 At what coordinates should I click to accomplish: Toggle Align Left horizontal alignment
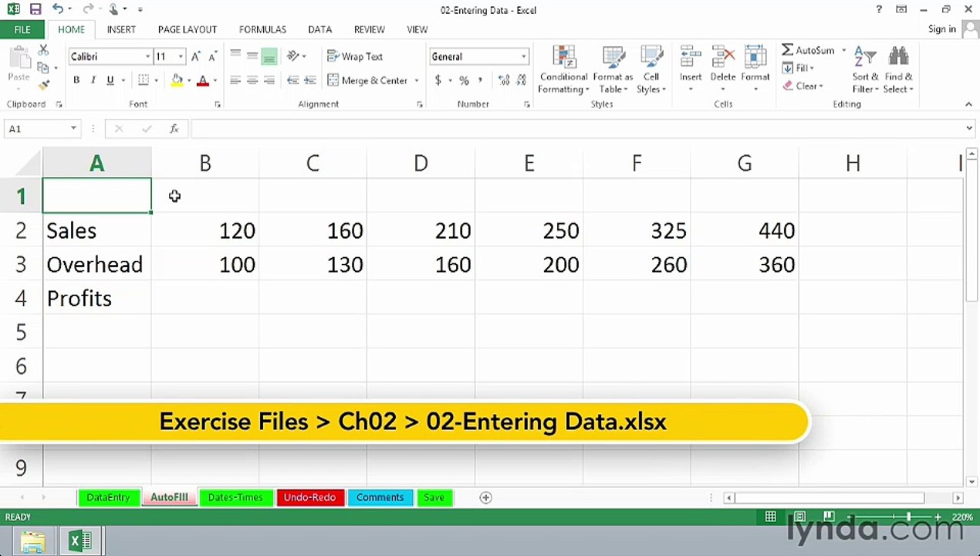[x=235, y=80]
